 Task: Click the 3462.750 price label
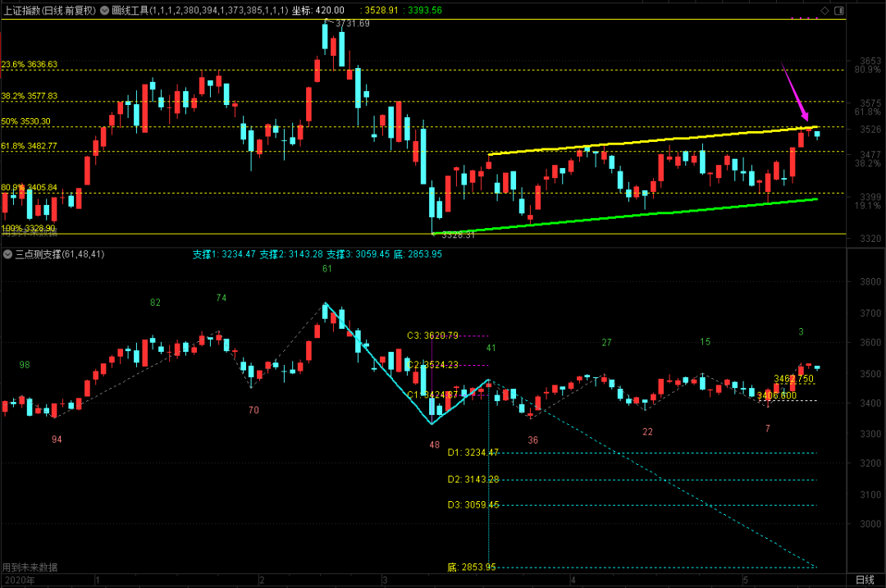click(x=793, y=378)
